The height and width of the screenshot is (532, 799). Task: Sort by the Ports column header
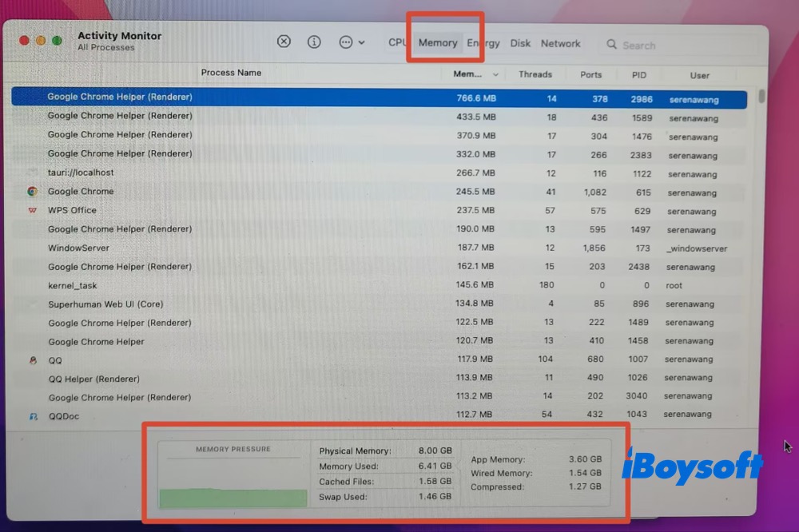click(x=590, y=75)
